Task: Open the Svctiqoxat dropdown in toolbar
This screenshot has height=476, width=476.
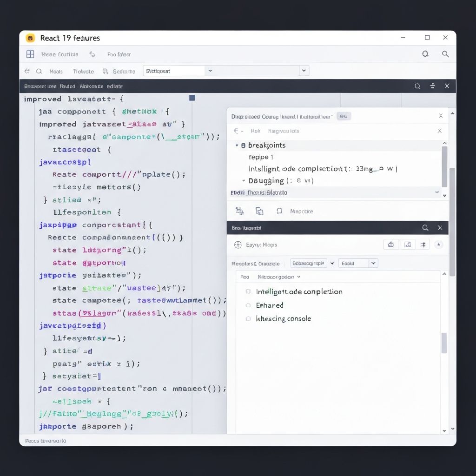Action: tap(210, 71)
